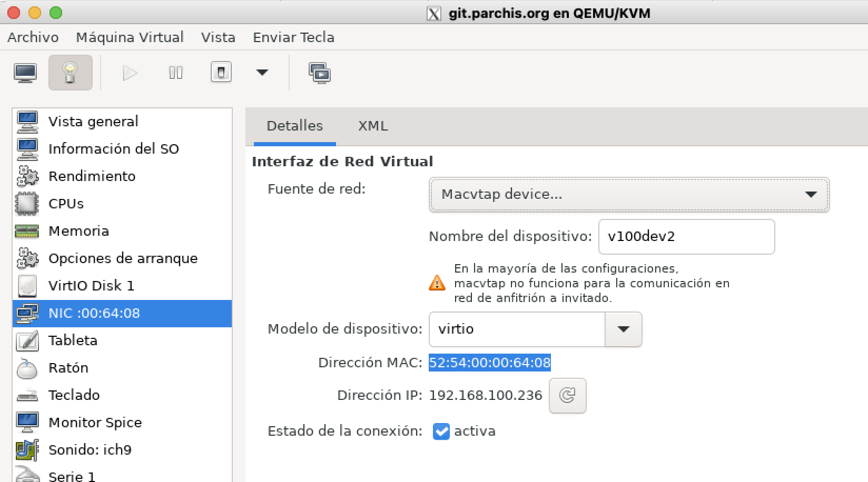
Task: Switch to the XML tab
Action: (373, 126)
